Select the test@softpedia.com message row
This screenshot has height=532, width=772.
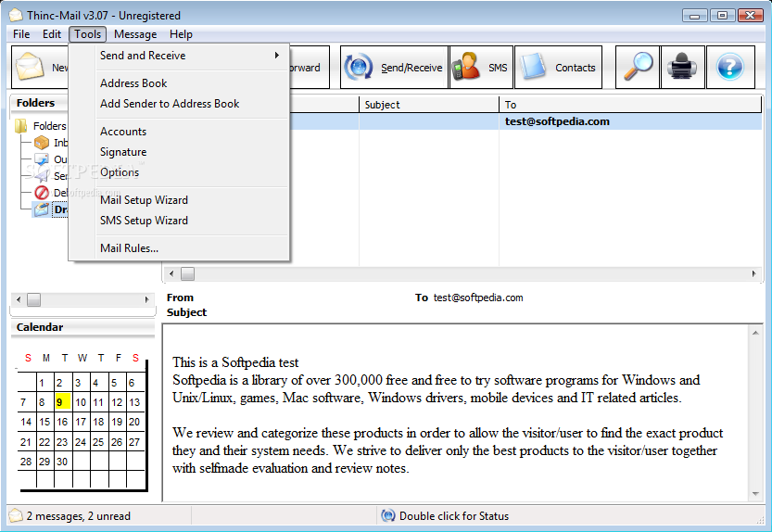click(x=525, y=121)
